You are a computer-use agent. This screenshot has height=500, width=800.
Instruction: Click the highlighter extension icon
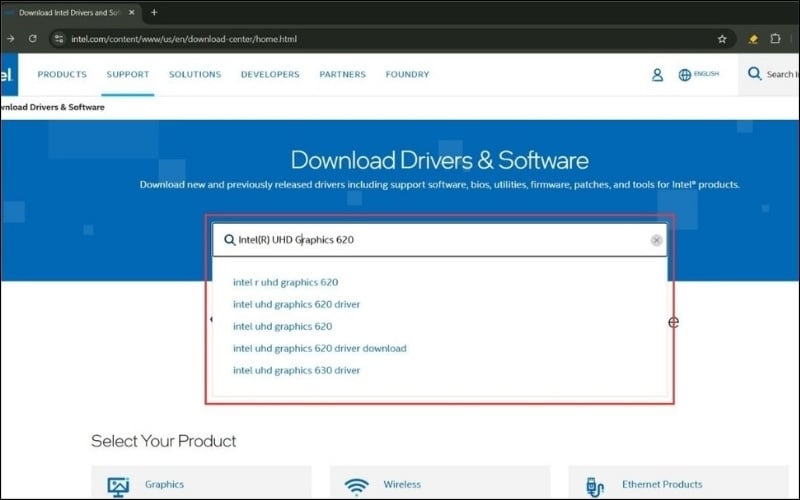click(752, 39)
